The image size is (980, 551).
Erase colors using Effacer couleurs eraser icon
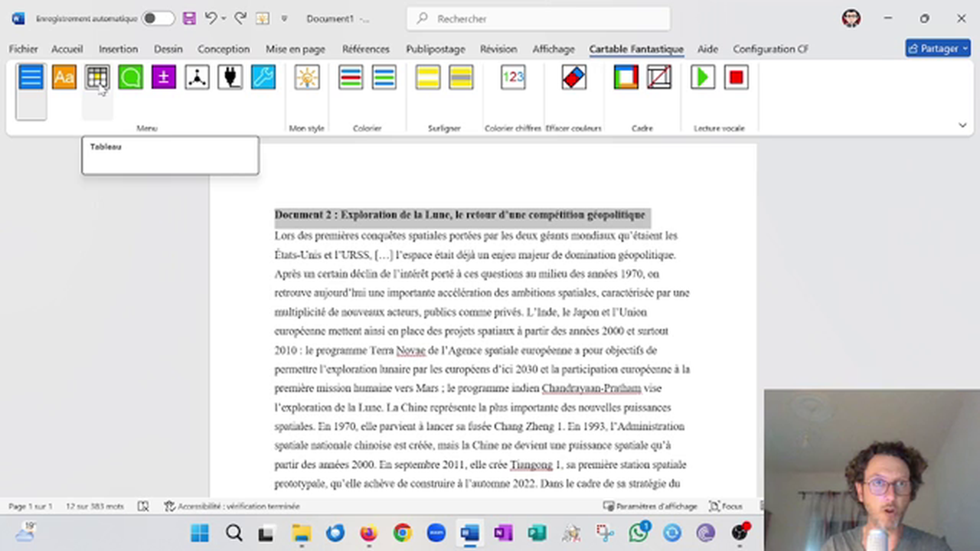573,77
